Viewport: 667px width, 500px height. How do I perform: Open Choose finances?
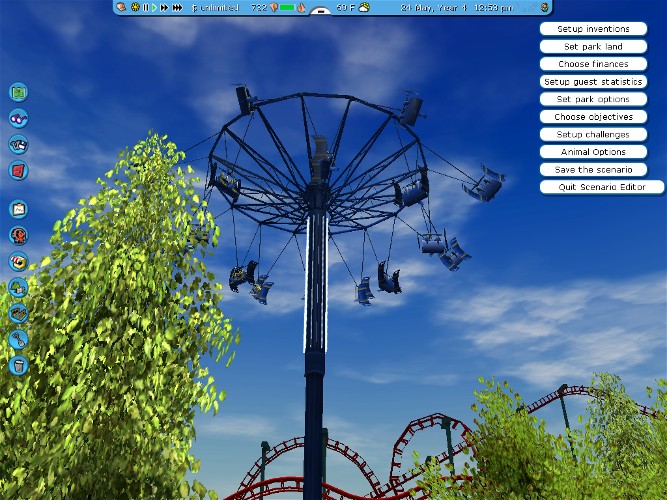click(x=593, y=64)
